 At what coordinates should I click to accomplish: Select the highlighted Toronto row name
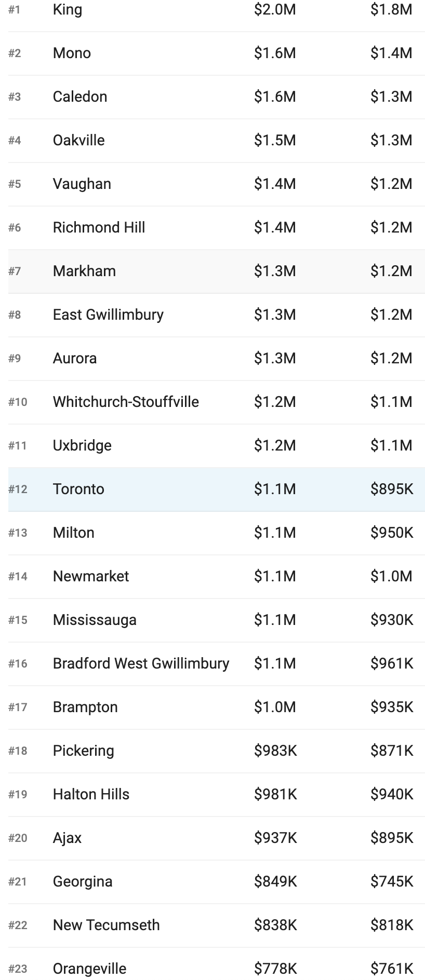pos(78,489)
